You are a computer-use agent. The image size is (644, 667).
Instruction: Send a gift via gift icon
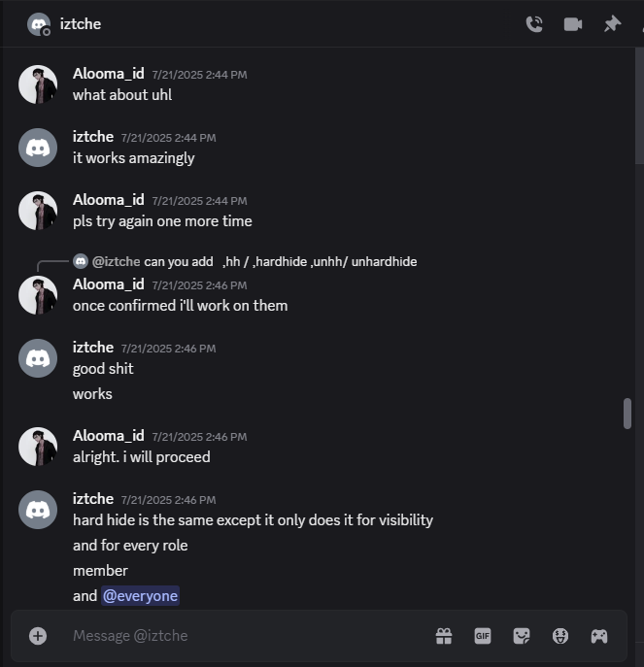(x=444, y=636)
